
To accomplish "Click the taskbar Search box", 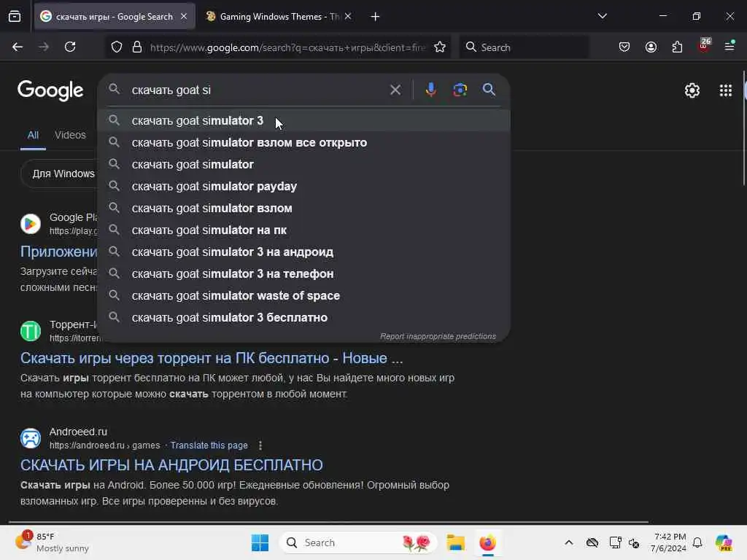I will click(x=358, y=542).
